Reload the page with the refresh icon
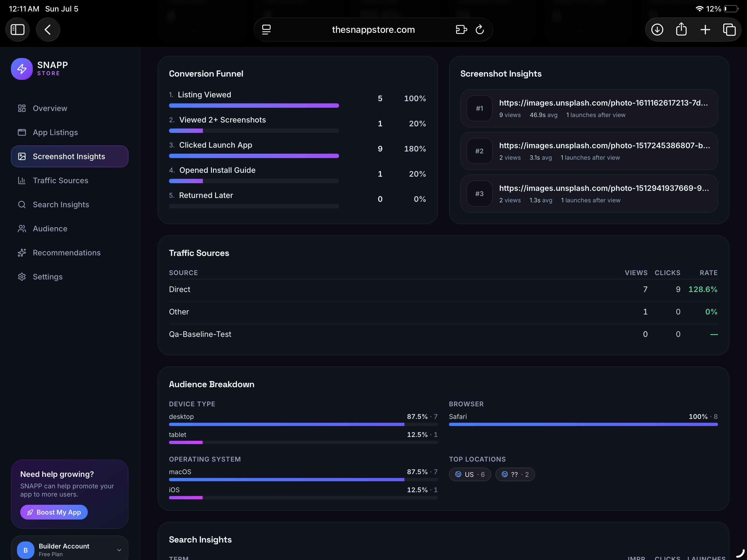Screen dimensions: 747x560 480,30
